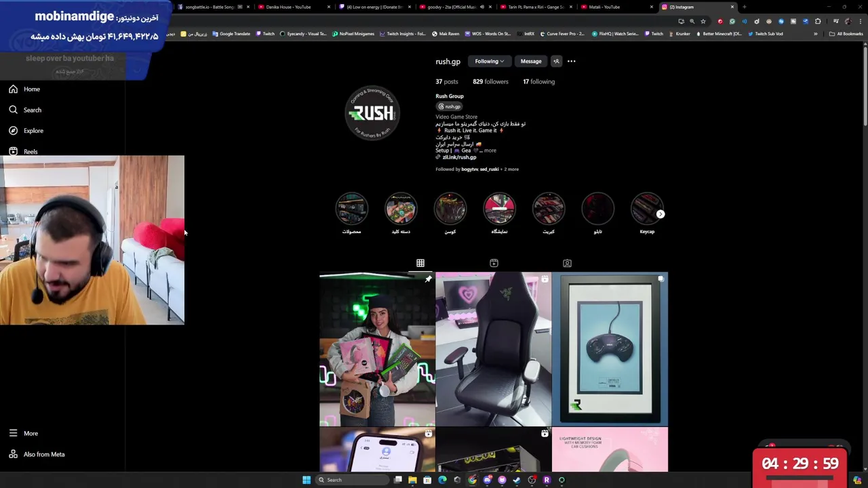Expand the Following dropdown on rush.gp
This screenshot has height=488, width=868.
[489, 61]
